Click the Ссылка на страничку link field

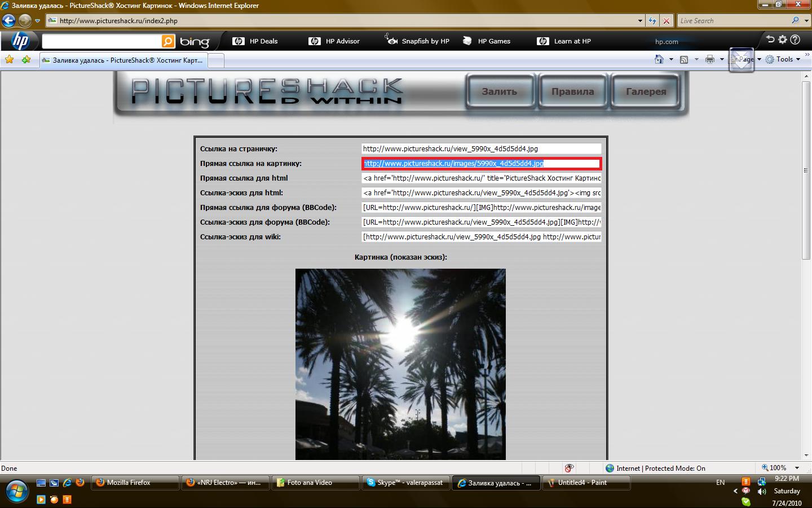482,149
